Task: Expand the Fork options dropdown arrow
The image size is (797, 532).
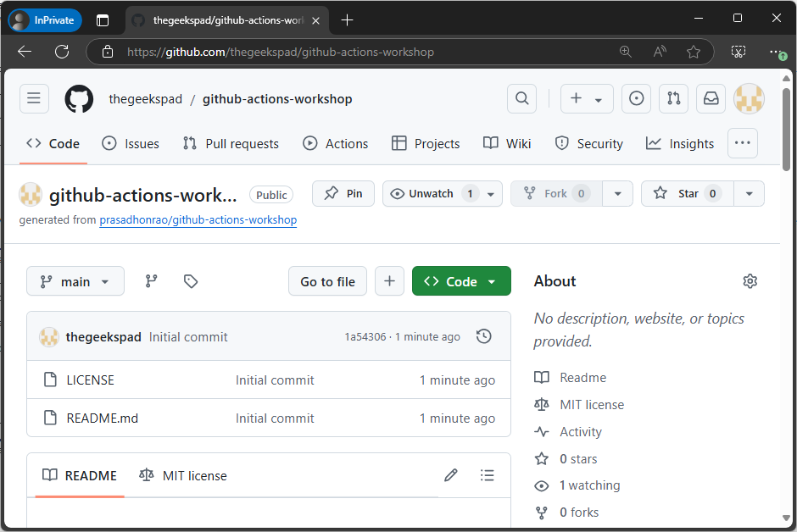Action: (x=617, y=194)
